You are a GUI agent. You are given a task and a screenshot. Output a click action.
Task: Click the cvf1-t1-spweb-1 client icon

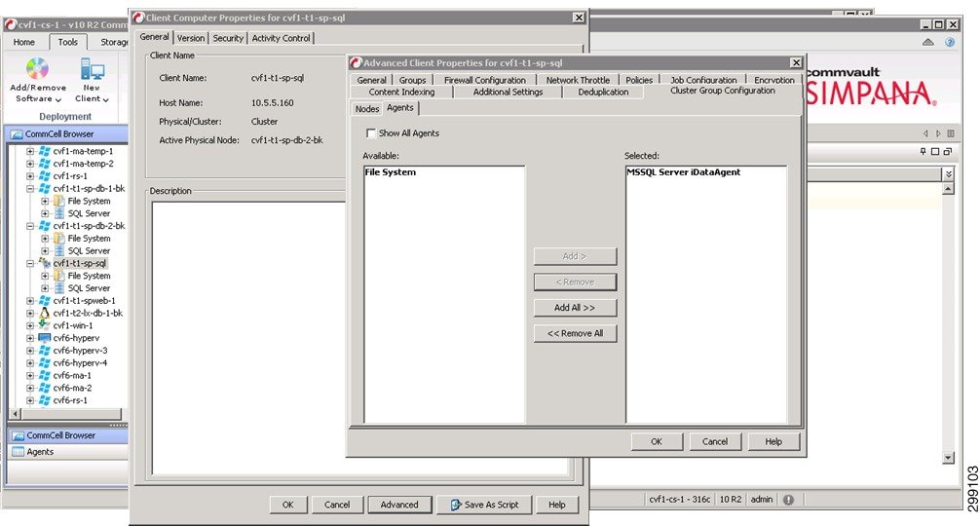[45, 300]
